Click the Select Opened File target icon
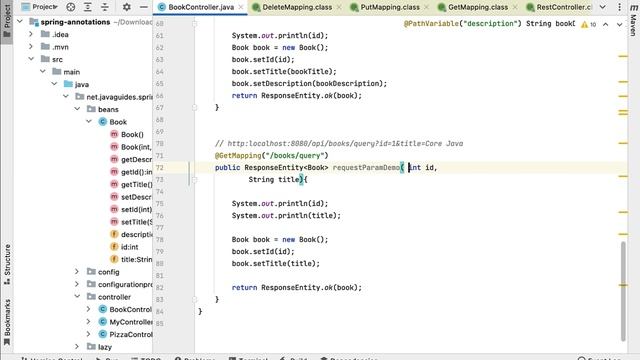Viewport: 640px width, 360px height. (71, 7)
